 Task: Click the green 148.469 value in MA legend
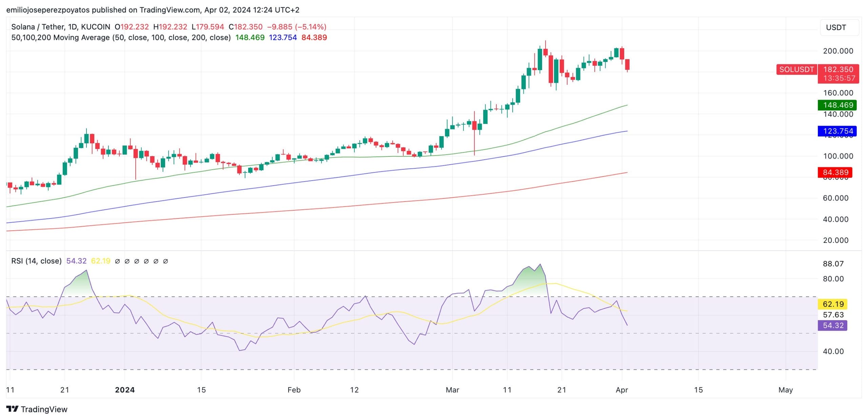250,38
